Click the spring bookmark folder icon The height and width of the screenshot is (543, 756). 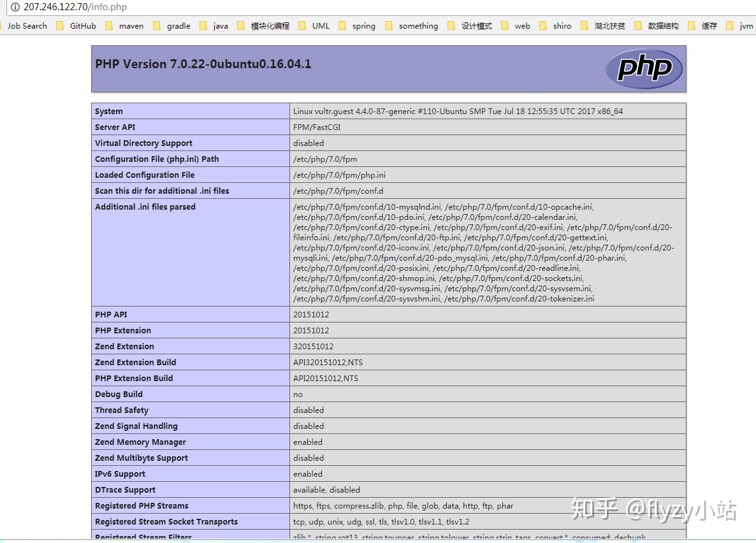point(343,25)
